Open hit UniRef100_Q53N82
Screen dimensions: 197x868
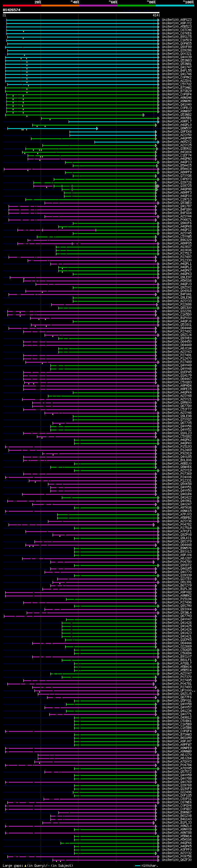pos(177,115)
